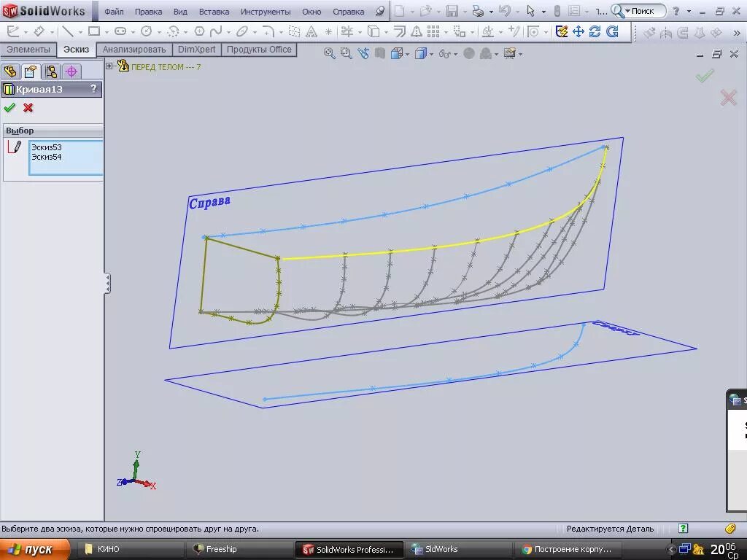747x560 pixels.
Task: Select the Sketch Fillet tool
Action: click(268, 31)
